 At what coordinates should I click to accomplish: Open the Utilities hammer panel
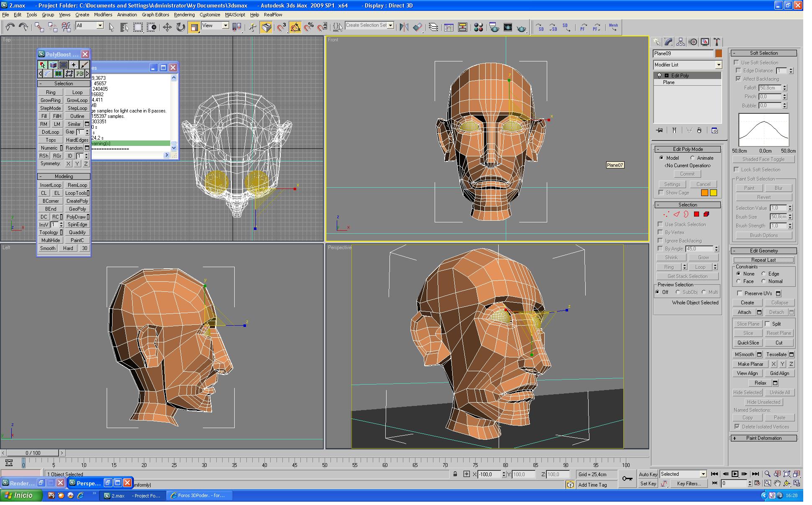[x=717, y=42]
